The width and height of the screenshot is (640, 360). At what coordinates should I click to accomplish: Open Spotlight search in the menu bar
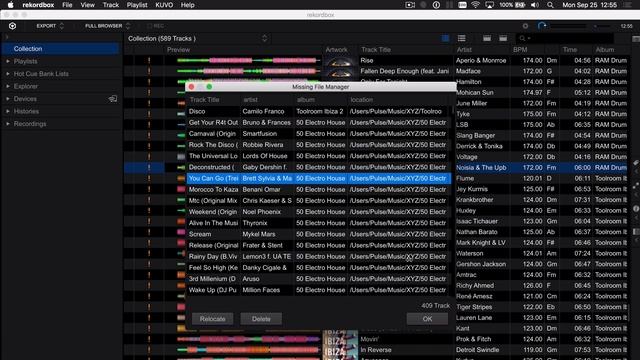click(550, 5)
